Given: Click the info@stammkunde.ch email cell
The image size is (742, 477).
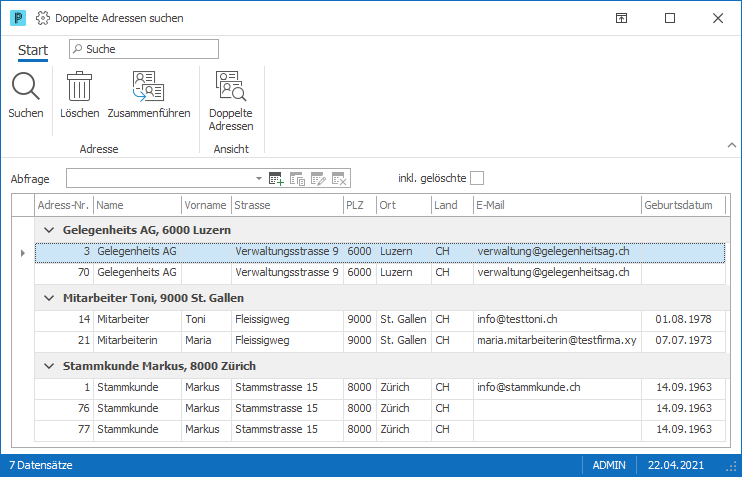Looking at the screenshot, I should point(557,388).
